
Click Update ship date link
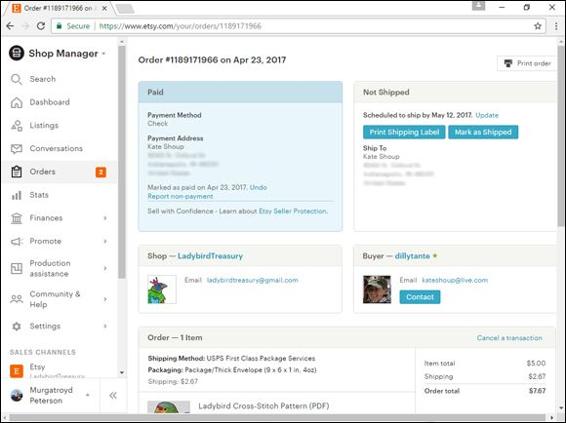pos(487,115)
